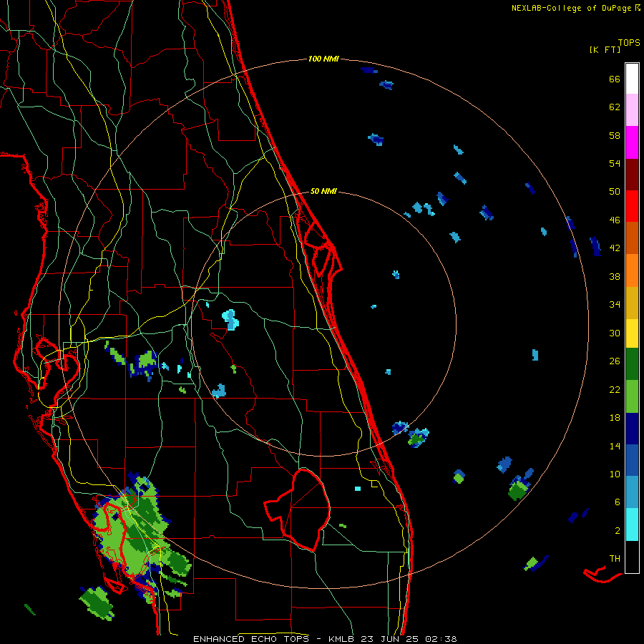Click the "[K FT]" units label
Viewport: 644px width, 644px height.
[x=605, y=50]
